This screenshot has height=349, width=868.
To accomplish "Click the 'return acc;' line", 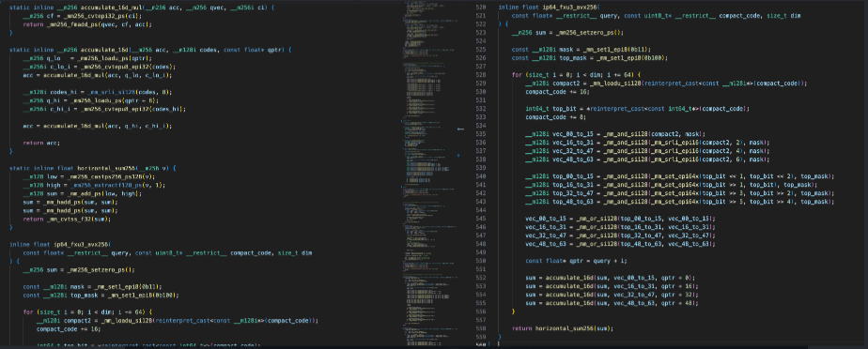I will click(x=41, y=143).
